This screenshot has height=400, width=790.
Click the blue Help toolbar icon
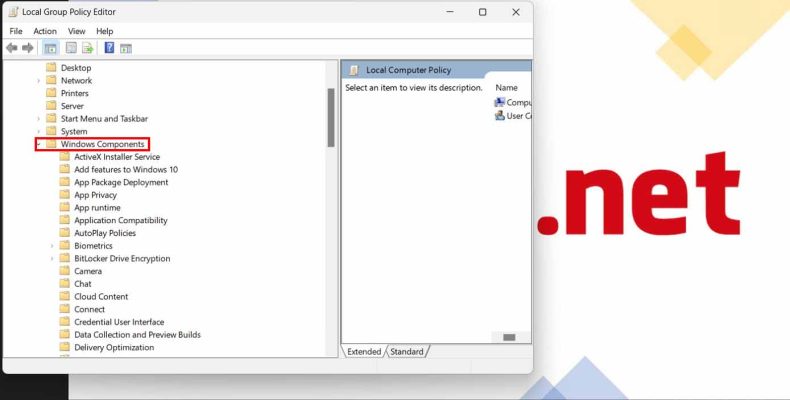click(109, 48)
